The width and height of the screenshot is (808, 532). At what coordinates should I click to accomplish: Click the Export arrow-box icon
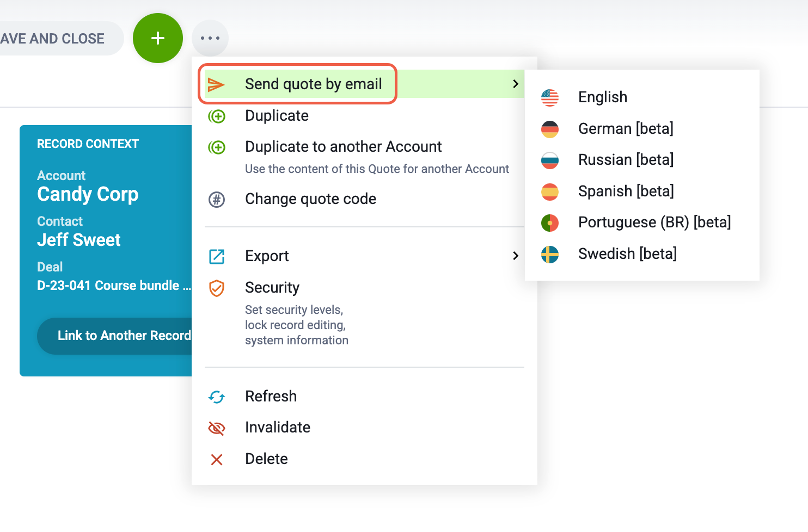[217, 256]
